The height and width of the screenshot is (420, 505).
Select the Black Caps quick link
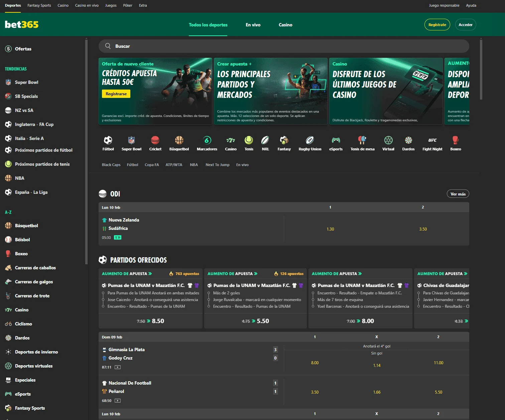pyautogui.click(x=111, y=165)
